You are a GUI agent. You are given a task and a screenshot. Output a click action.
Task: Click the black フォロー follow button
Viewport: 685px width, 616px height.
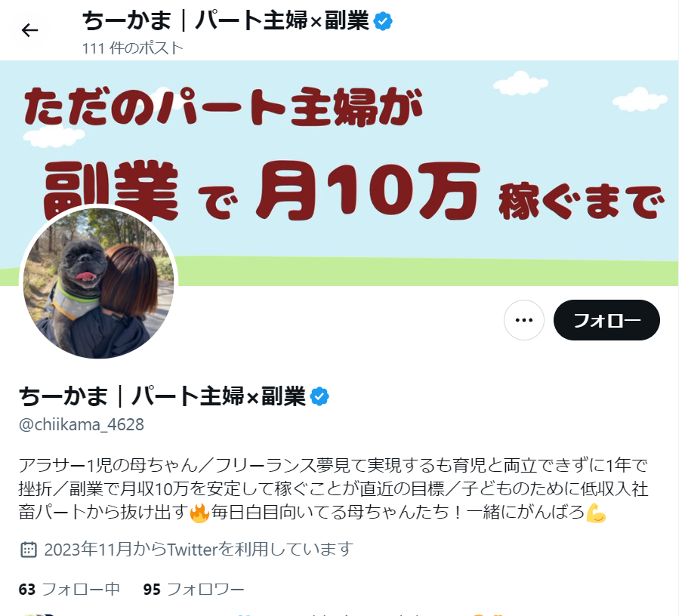(606, 320)
